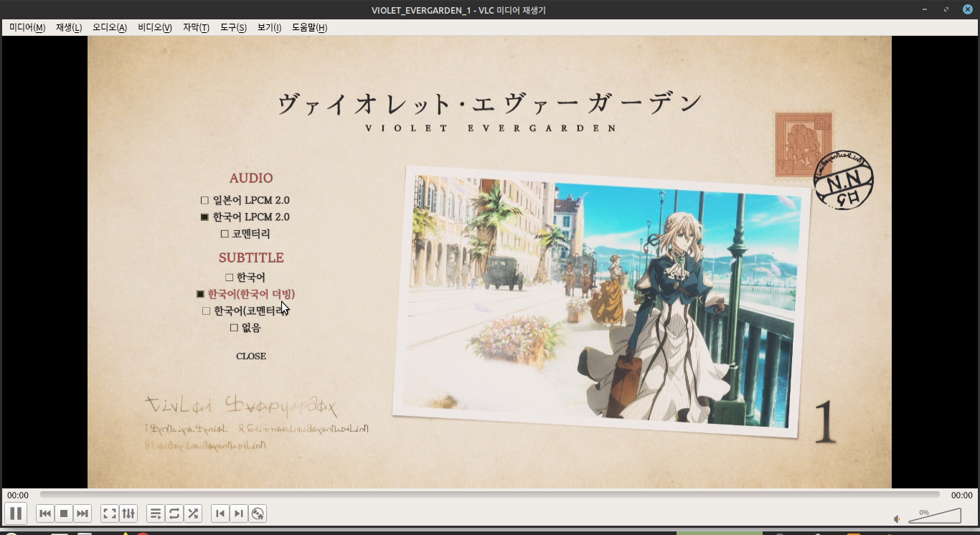The width and height of the screenshot is (980, 535).
Task: Select 한국어 LPCM 2.0 audio option
Action: pyautogui.click(x=245, y=217)
